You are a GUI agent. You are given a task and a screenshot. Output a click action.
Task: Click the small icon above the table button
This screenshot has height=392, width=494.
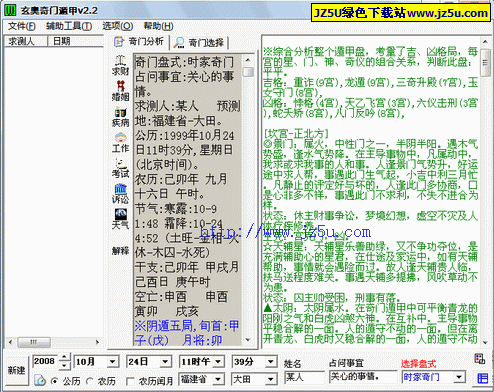[480, 359]
